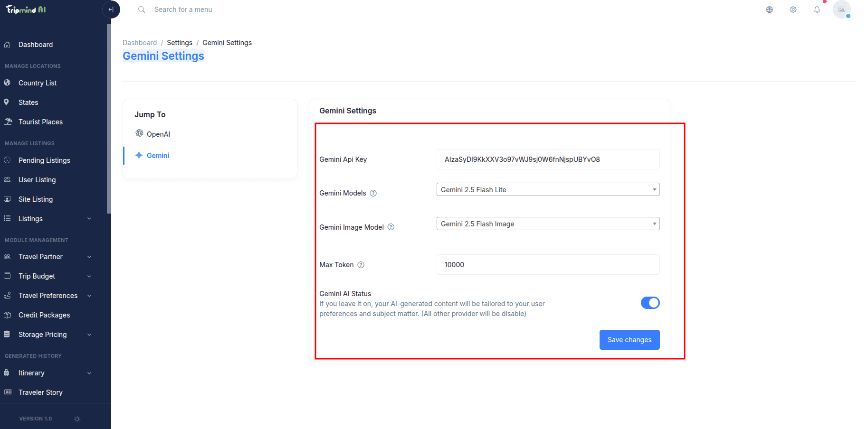Show the Max Token help icon

(361, 265)
